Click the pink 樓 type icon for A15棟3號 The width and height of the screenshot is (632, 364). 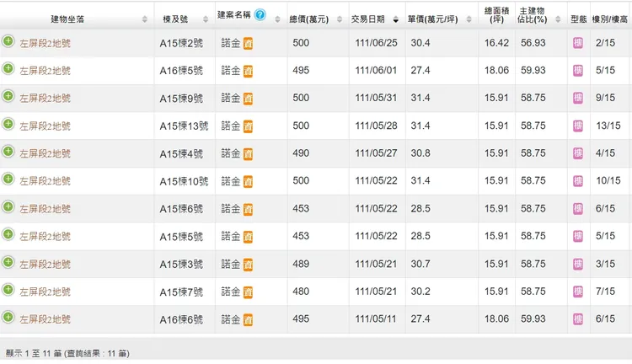click(x=578, y=264)
